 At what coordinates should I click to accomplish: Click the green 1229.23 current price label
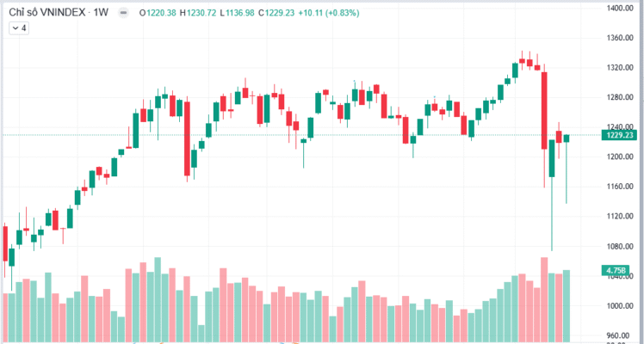620,135
